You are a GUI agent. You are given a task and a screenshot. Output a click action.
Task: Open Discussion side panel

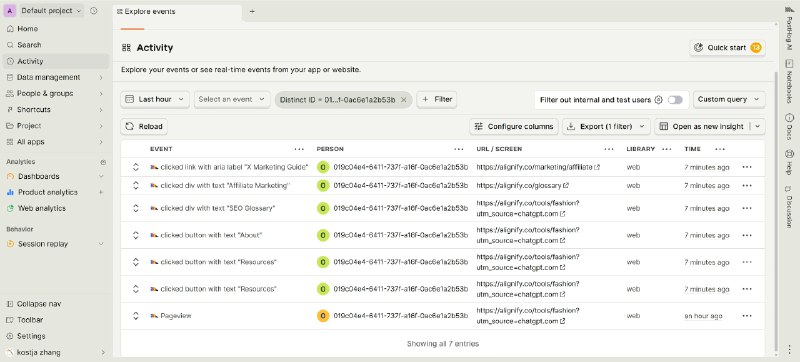coord(789,206)
